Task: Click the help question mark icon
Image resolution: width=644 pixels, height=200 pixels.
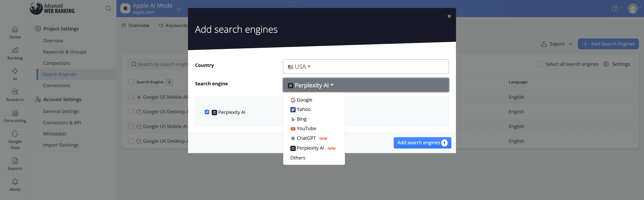Action: tap(615, 8)
